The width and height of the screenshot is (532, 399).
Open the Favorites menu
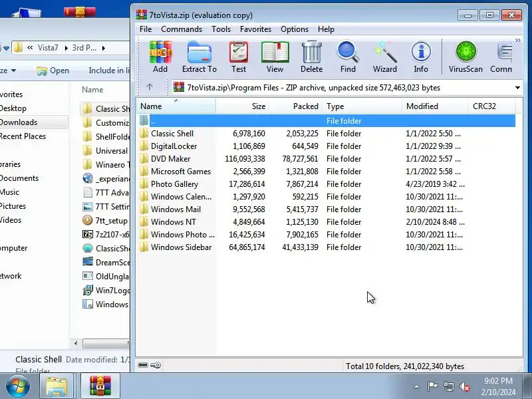coord(255,29)
